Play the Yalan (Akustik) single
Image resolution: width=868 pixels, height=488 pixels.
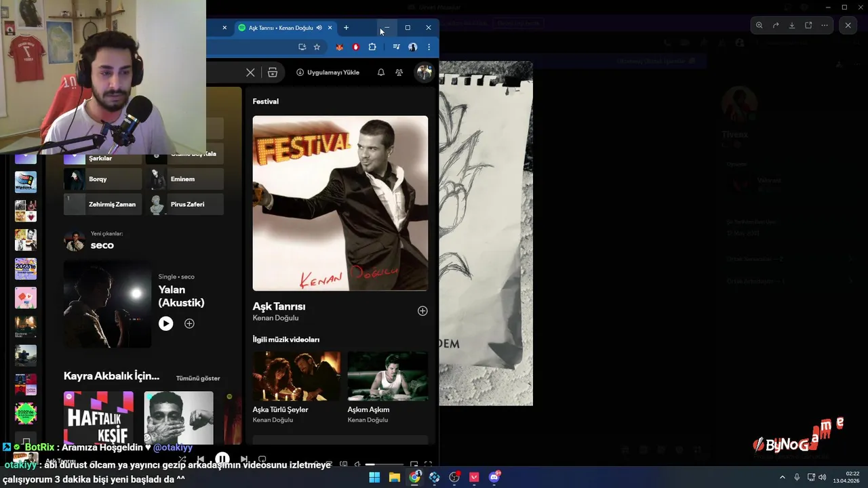tap(166, 323)
